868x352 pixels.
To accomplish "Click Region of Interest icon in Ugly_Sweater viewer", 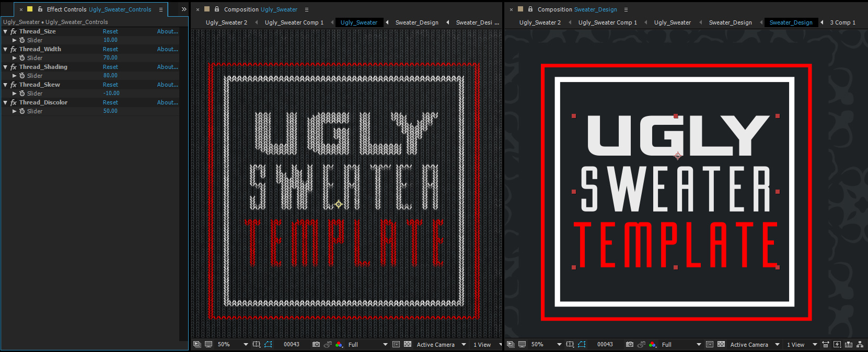I will click(396, 345).
